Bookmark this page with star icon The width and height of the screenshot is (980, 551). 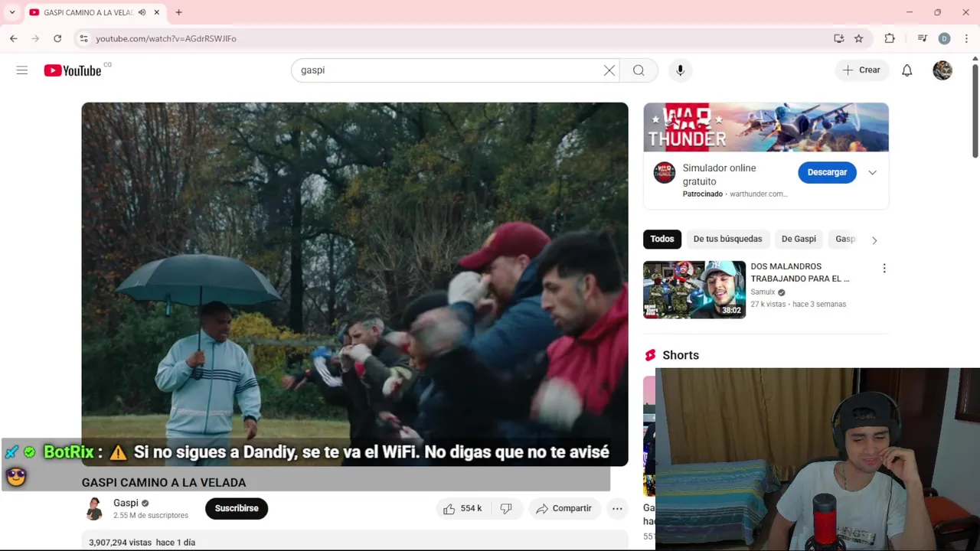coord(859,38)
